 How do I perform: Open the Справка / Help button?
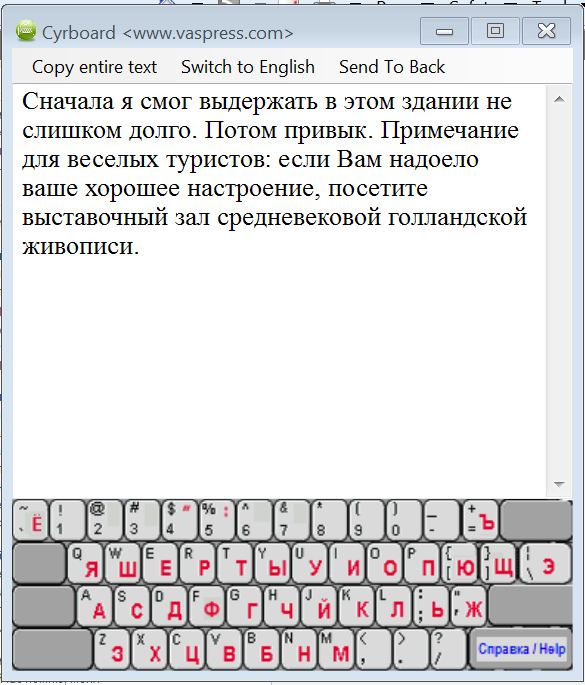coord(521,649)
